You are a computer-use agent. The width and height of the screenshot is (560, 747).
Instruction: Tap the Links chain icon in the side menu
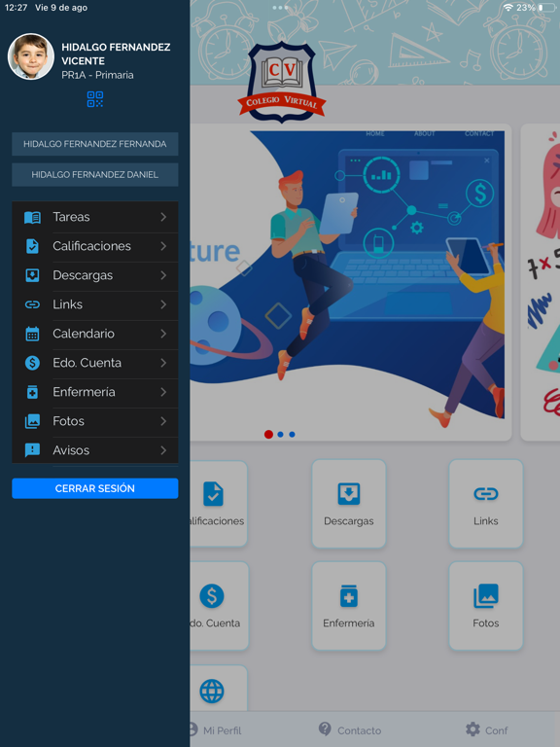pyautogui.click(x=32, y=304)
